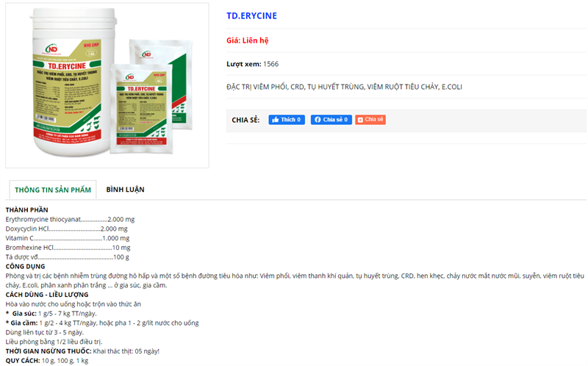The width and height of the screenshot is (588, 366).
Task: Click the Facebook logo on Chia sẻ button
Action: click(318, 120)
